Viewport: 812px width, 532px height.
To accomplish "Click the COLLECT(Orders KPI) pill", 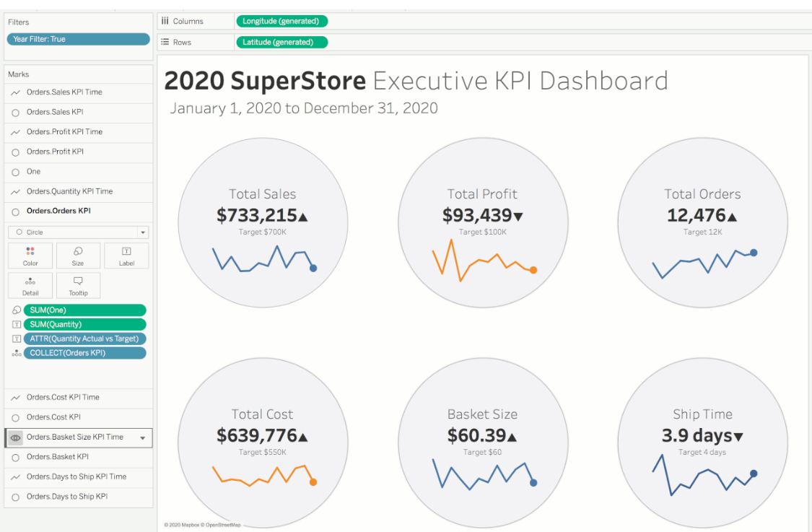I will (x=85, y=353).
